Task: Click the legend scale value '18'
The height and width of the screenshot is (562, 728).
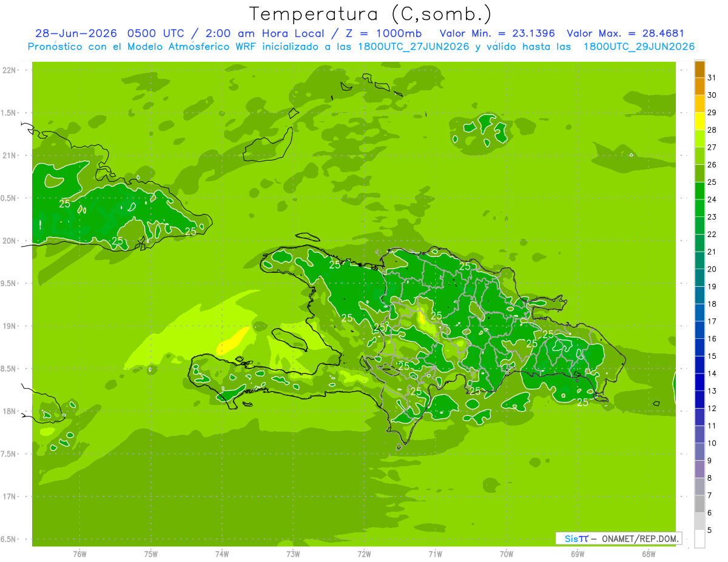Action: click(x=712, y=304)
